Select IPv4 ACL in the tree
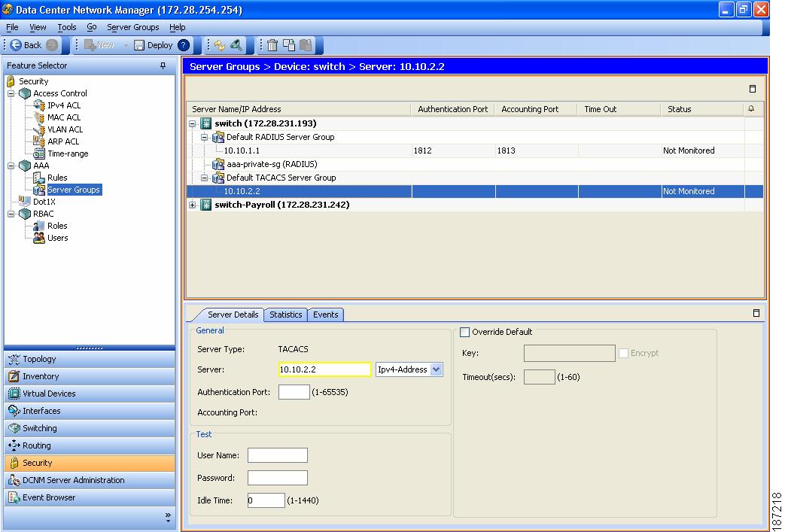 [x=63, y=105]
